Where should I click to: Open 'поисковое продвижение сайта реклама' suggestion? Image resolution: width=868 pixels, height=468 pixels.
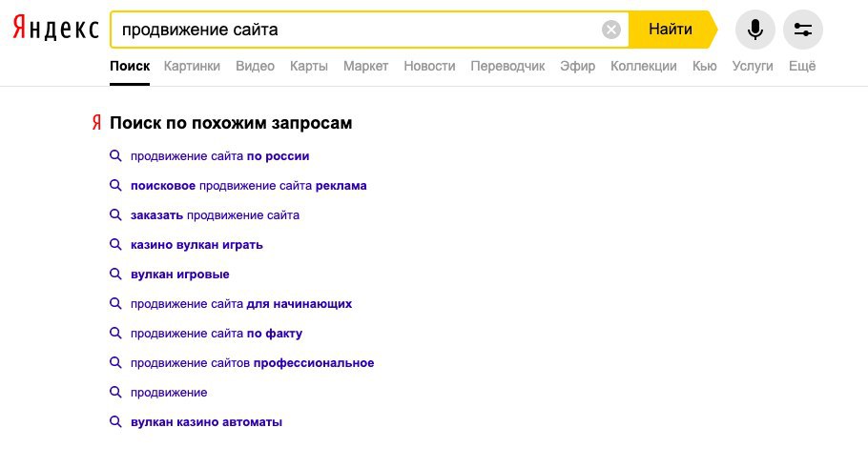(x=249, y=186)
